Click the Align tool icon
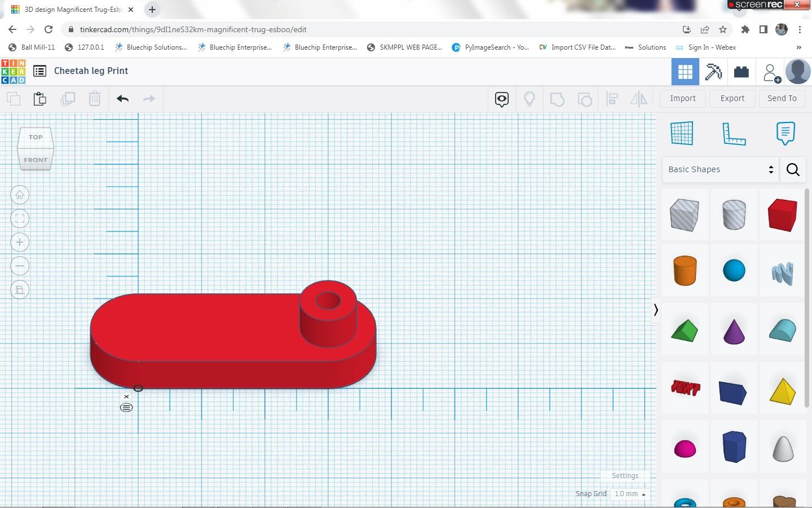The height and width of the screenshot is (508, 812). tap(612, 99)
